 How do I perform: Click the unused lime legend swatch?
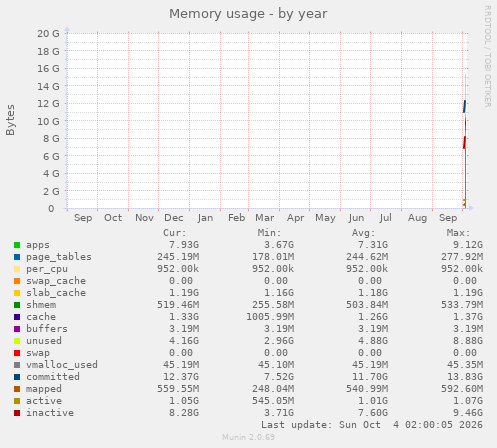click(17, 341)
